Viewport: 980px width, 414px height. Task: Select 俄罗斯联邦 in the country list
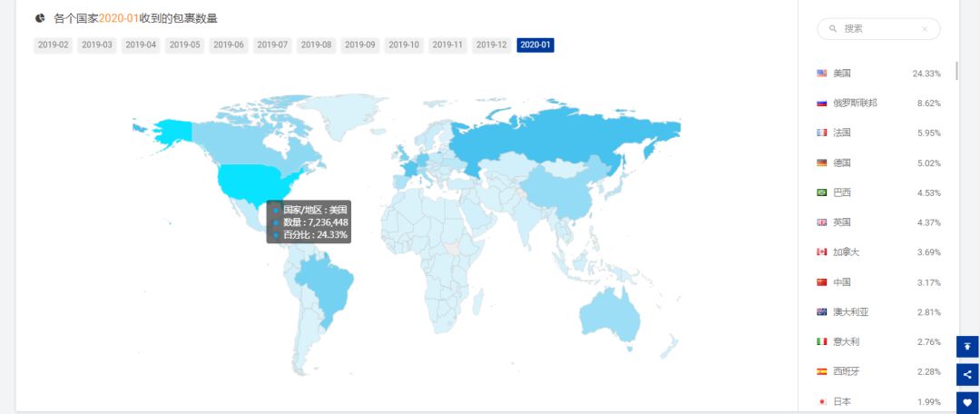(855, 103)
